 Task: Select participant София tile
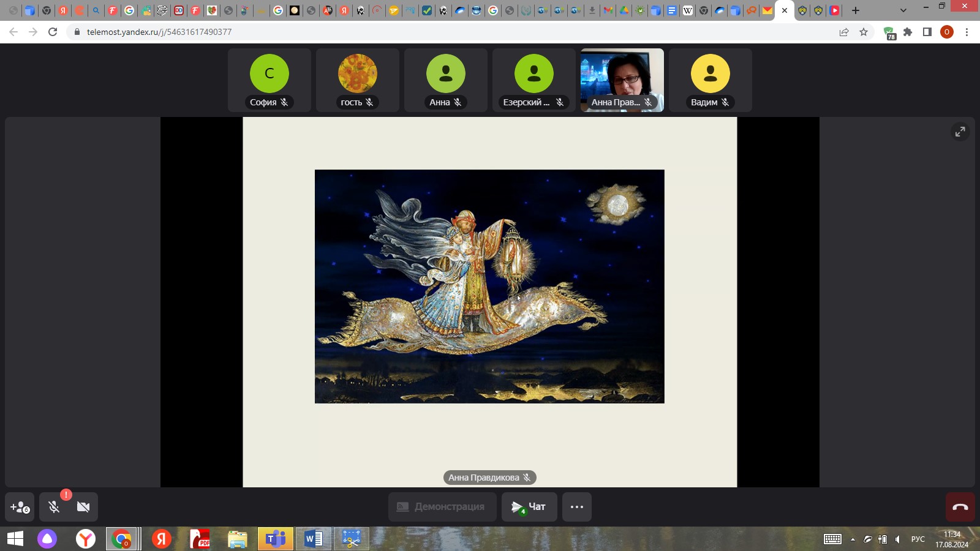click(x=269, y=80)
